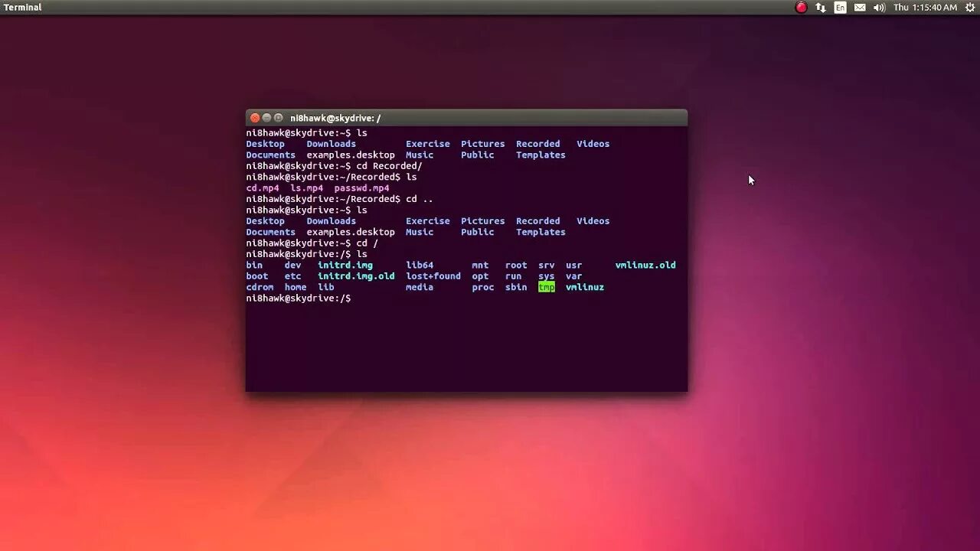This screenshot has height=551, width=980.
Task: Click 'opt' directory name
Action: (x=480, y=276)
